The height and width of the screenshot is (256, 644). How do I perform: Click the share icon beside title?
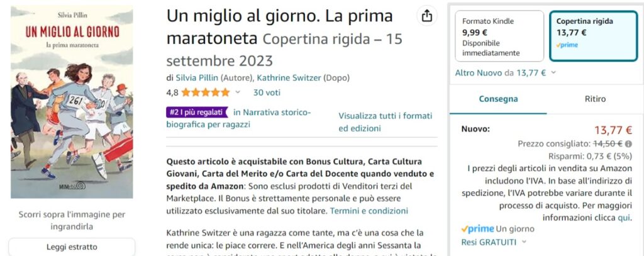coord(427,16)
